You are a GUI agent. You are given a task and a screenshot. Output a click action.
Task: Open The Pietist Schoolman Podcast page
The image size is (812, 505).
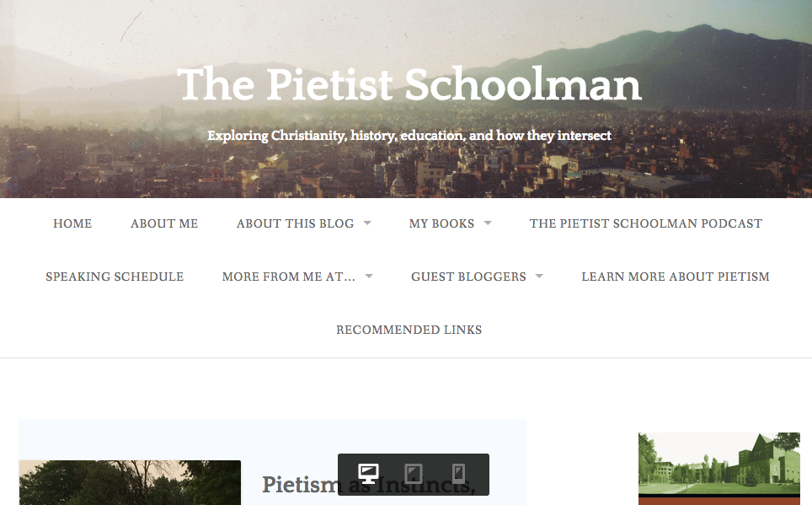[x=645, y=223]
